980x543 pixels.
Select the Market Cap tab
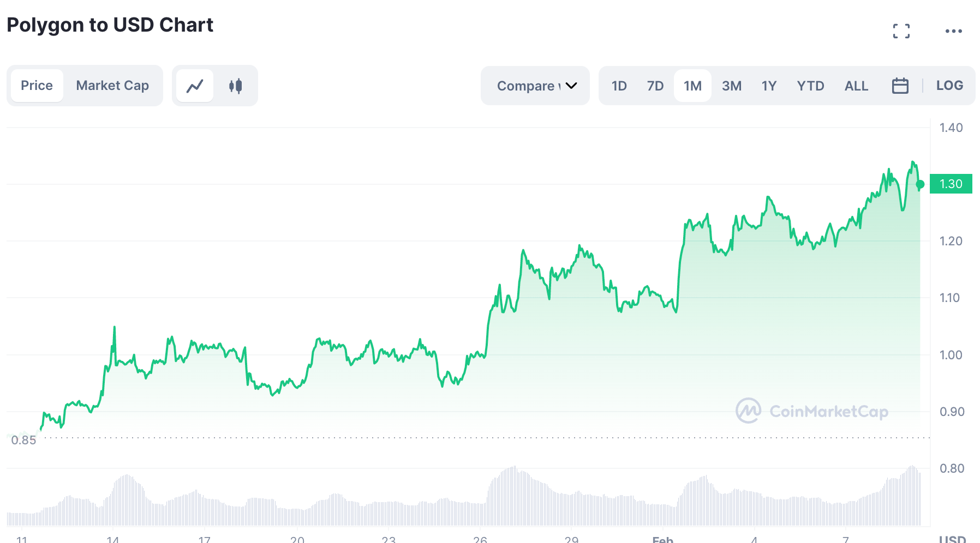[x=112, y=86]
